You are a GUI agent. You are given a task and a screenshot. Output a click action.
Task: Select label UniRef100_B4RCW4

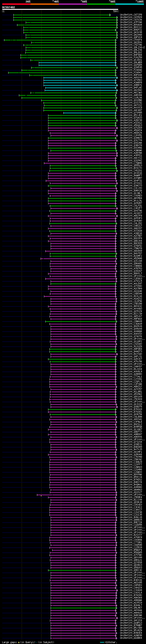(131, 615)
